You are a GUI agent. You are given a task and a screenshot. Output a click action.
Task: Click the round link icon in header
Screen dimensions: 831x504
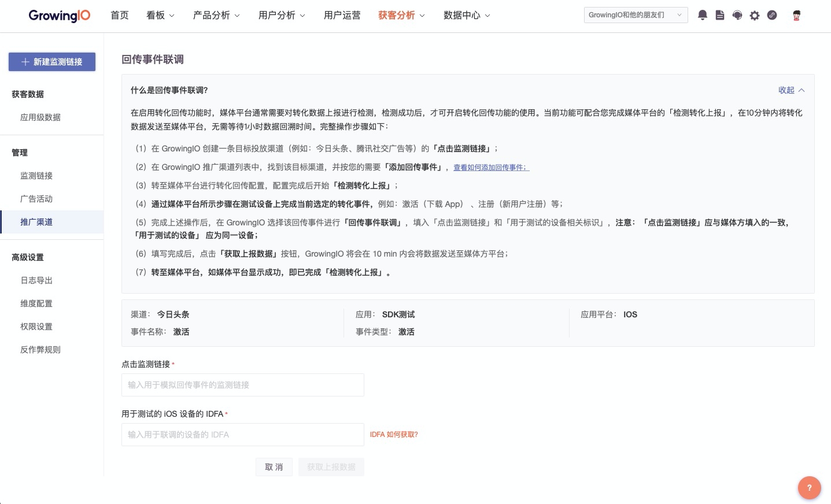pyautogui.click(x=771, y=16)
